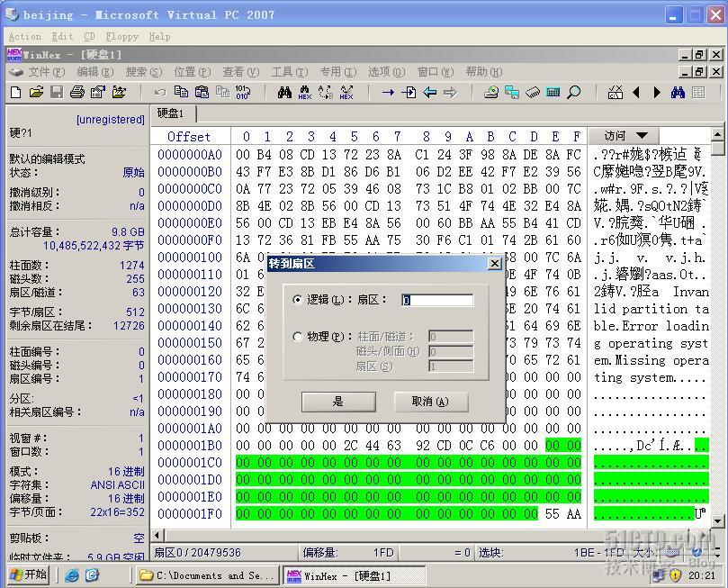
Task: Click the vertical scrollbar up arrow
Action: point(717,134)
